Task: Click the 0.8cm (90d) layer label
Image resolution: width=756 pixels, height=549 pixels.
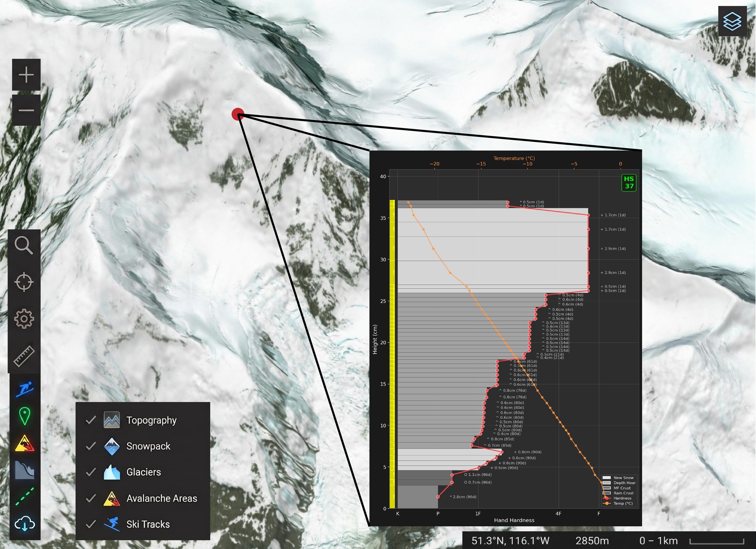Action: point(528,452)
